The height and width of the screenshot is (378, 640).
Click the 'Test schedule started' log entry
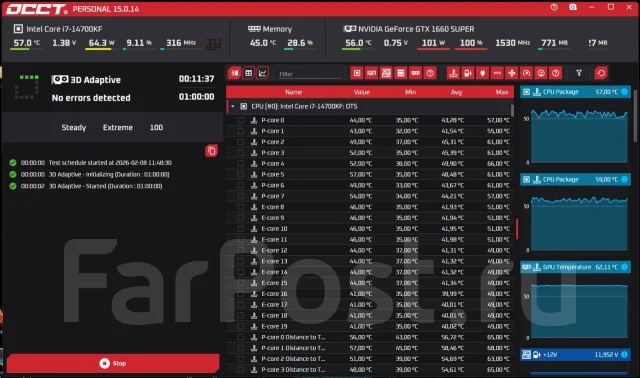point(91,162)
